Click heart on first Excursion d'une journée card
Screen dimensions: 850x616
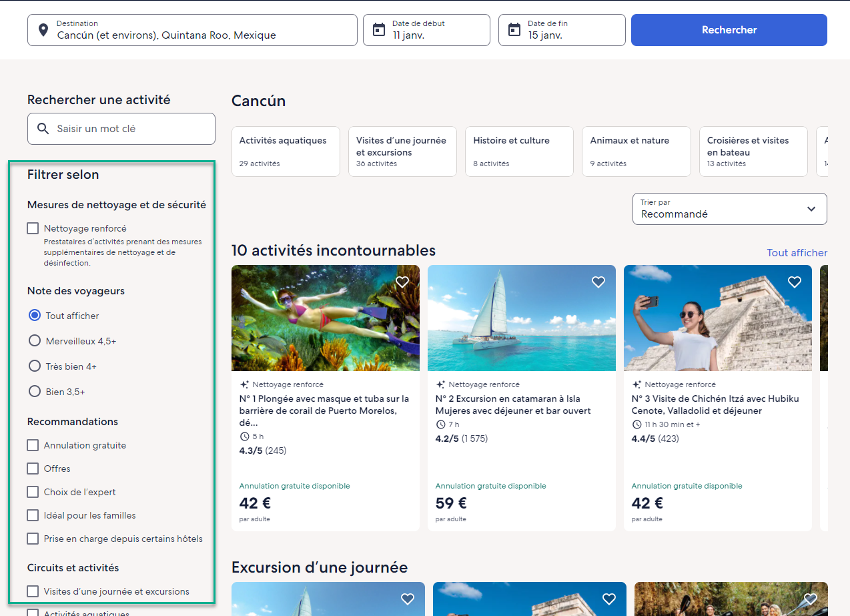pyautogui.click(x=408, y=599)
